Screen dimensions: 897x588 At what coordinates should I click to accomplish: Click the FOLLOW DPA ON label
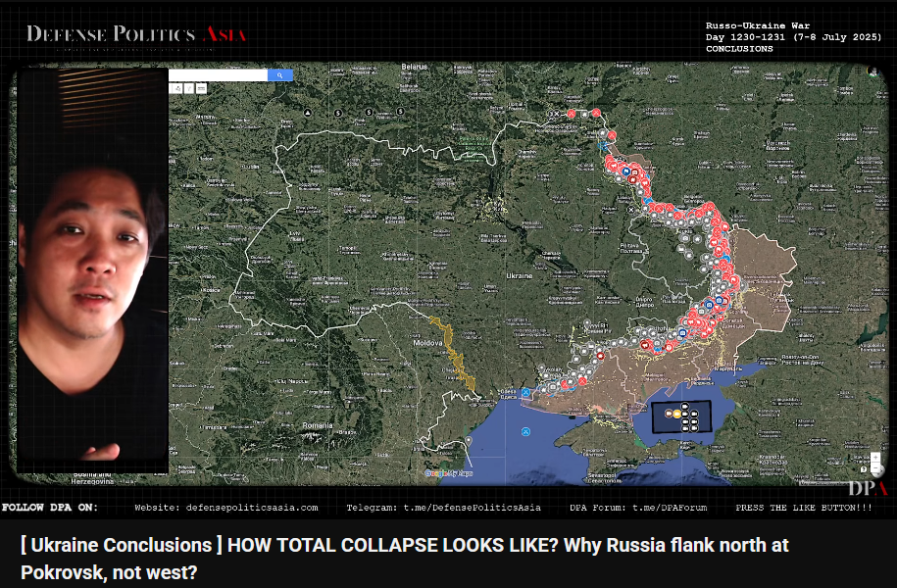[50, 508]
